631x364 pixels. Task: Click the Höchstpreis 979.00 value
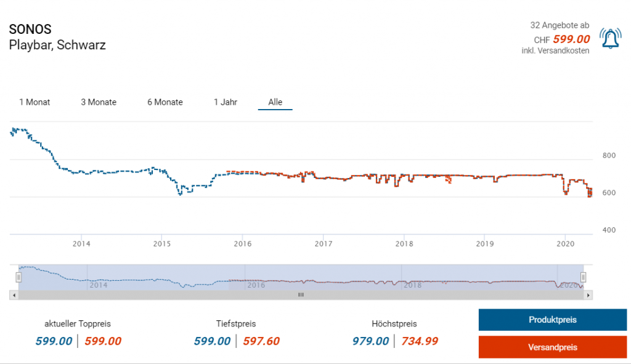(x=370, y=341)
